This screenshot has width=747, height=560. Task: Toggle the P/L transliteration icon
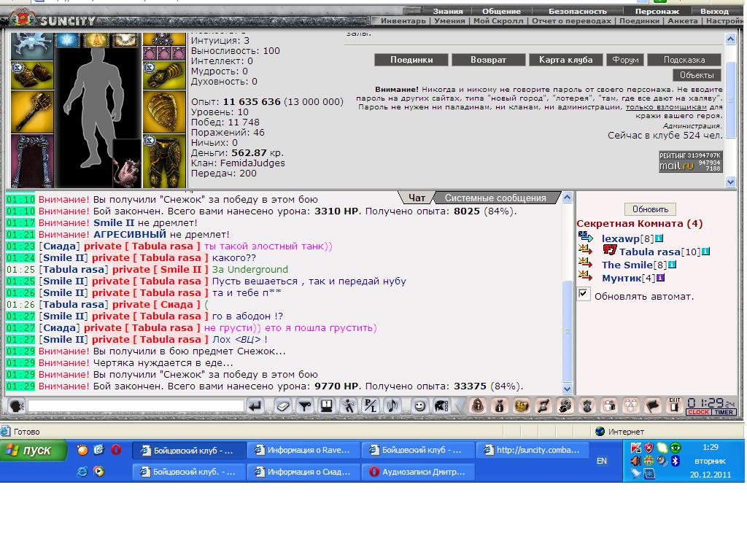pyautogui.click(x=371, y=405)
